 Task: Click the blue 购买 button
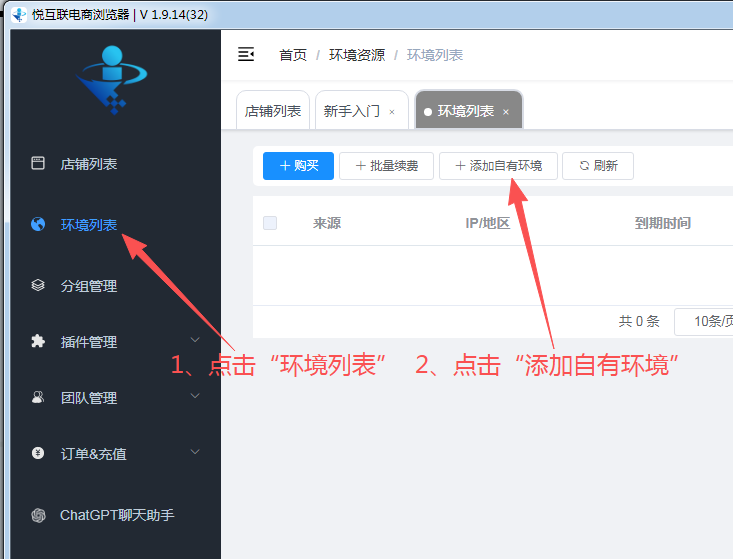click(x=298, y=166)
